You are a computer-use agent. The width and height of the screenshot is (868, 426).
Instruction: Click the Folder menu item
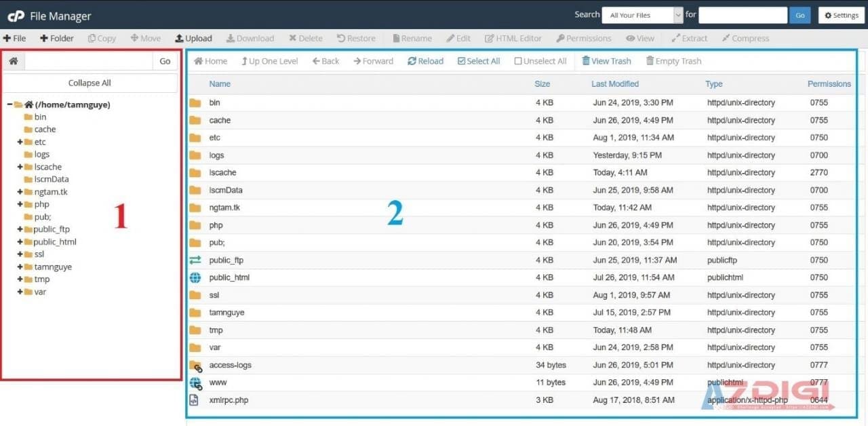[56, 38]
